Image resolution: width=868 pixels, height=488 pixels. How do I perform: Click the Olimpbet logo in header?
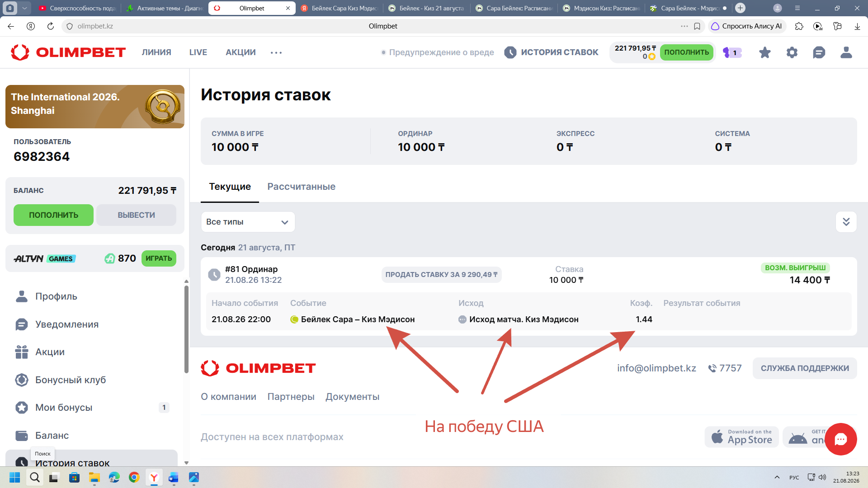click(x=68, y=52)
